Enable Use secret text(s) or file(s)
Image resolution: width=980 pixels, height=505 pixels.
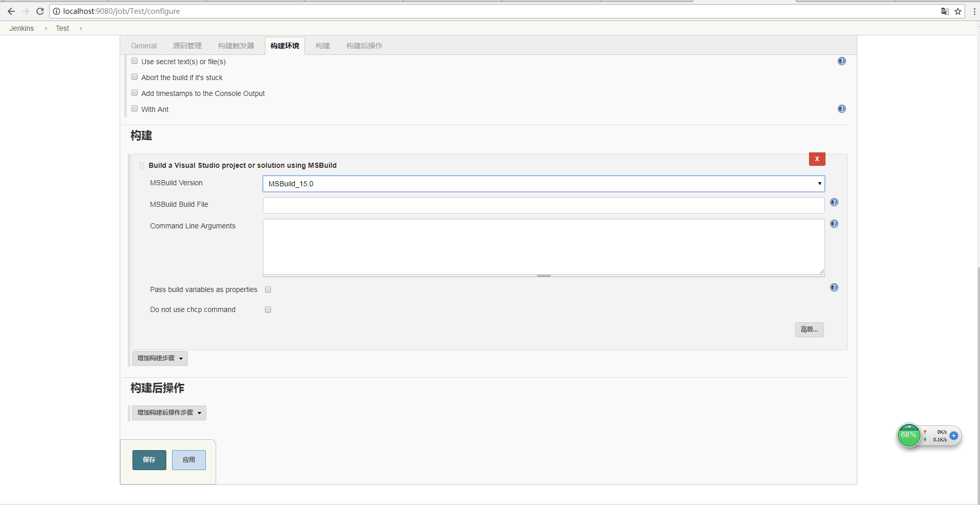click(x=134, y=61)
